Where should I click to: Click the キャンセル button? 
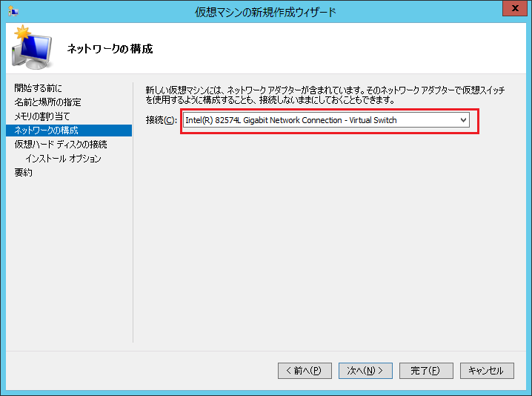[x=487, y=371]
